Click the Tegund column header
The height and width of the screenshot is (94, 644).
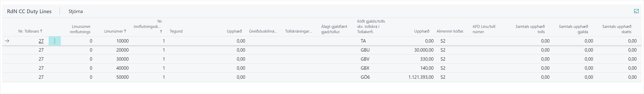[176, 31]
